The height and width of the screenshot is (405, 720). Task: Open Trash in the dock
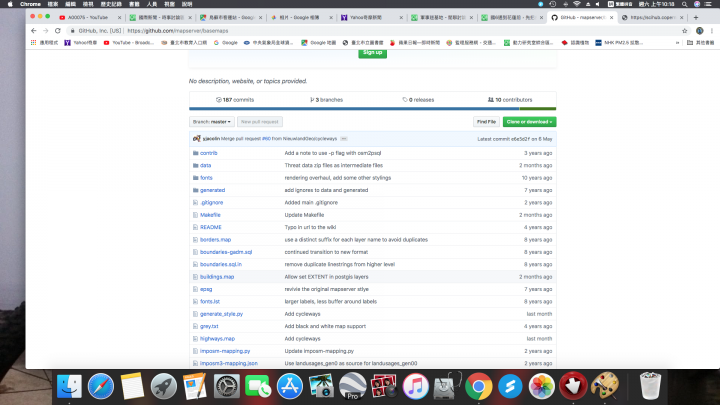tap(650, 386)
